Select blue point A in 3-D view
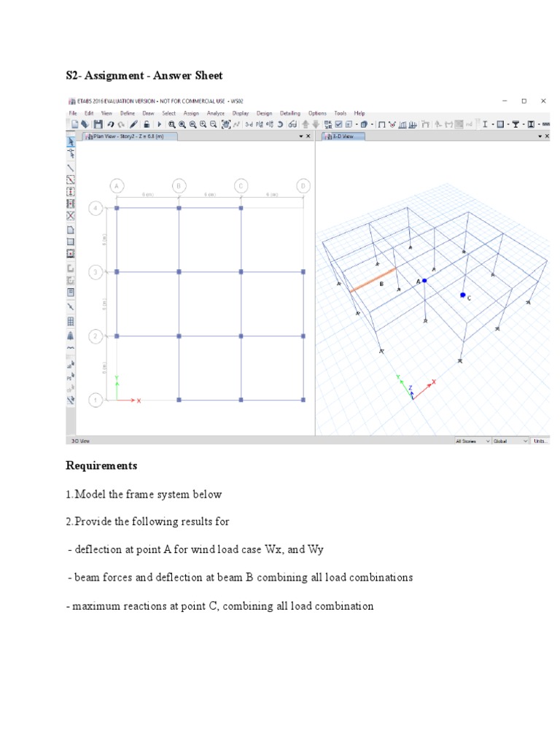The width and height of the screenshot is (560, 747). pos(424,281)
